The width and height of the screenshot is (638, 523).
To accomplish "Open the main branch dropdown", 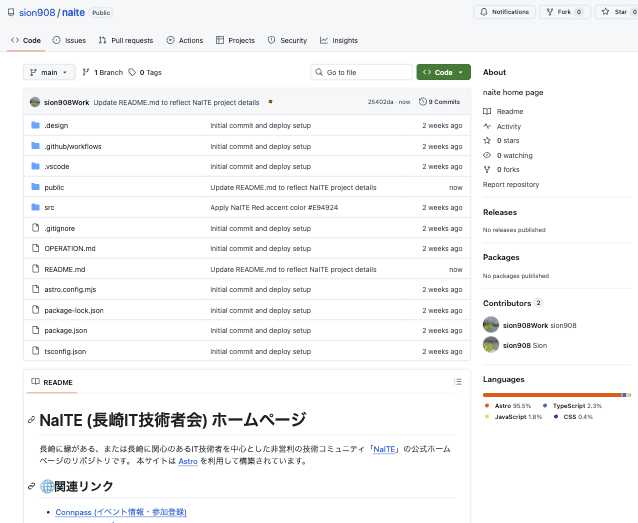I will pos(50,72).
